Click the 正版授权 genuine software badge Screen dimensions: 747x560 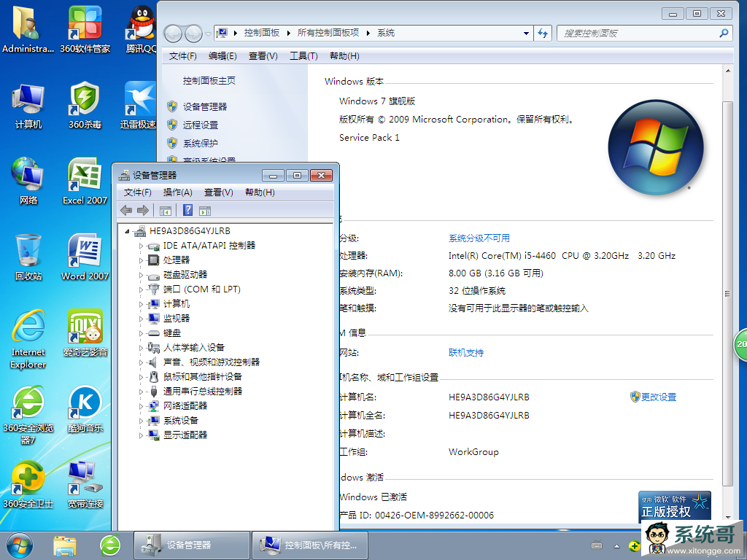pos(675,506)
